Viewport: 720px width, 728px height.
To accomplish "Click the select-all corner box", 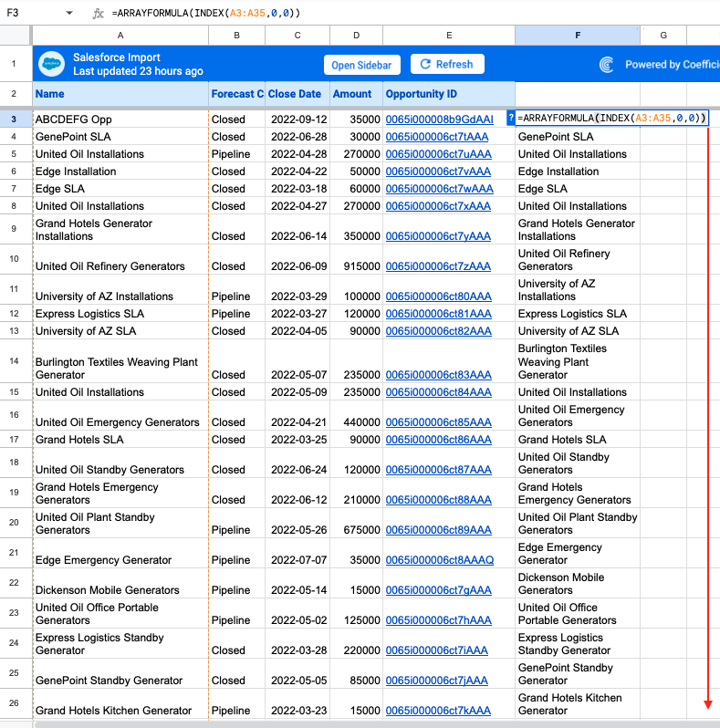I will tap(16, 36).
